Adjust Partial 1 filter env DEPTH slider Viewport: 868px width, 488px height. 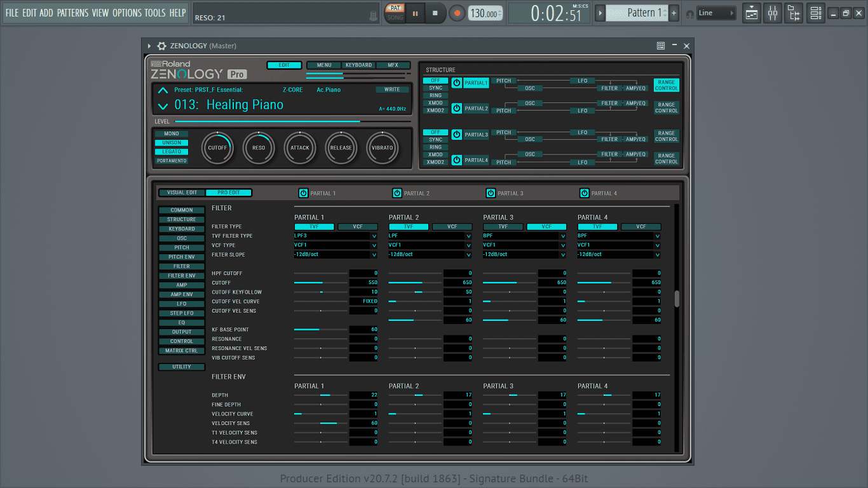tap(321, 395)
